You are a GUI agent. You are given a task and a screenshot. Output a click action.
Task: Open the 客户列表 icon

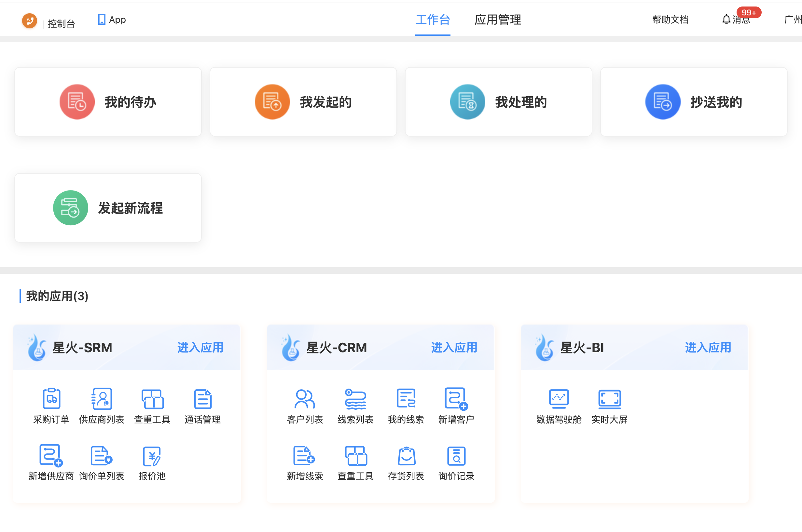tap(305, 399)
